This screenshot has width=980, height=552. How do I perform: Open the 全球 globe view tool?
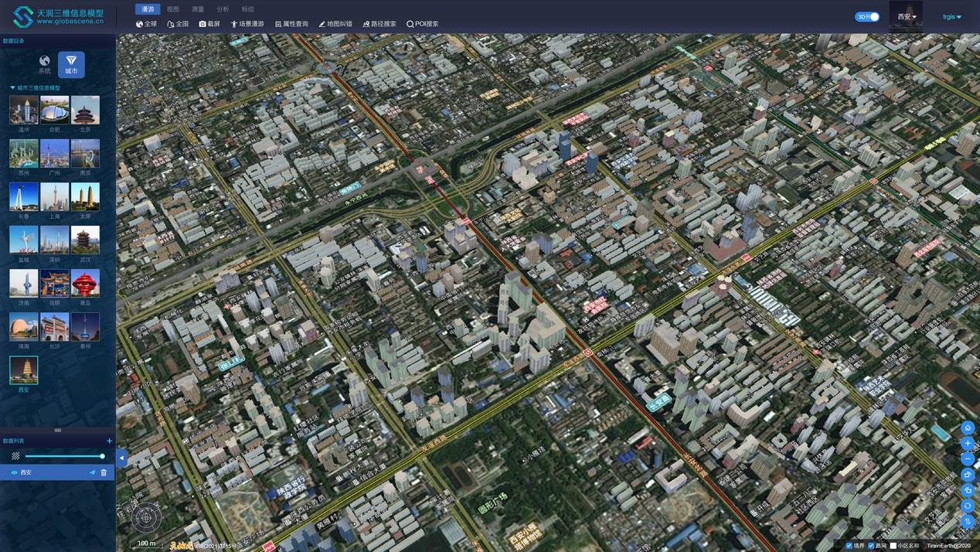146,24
